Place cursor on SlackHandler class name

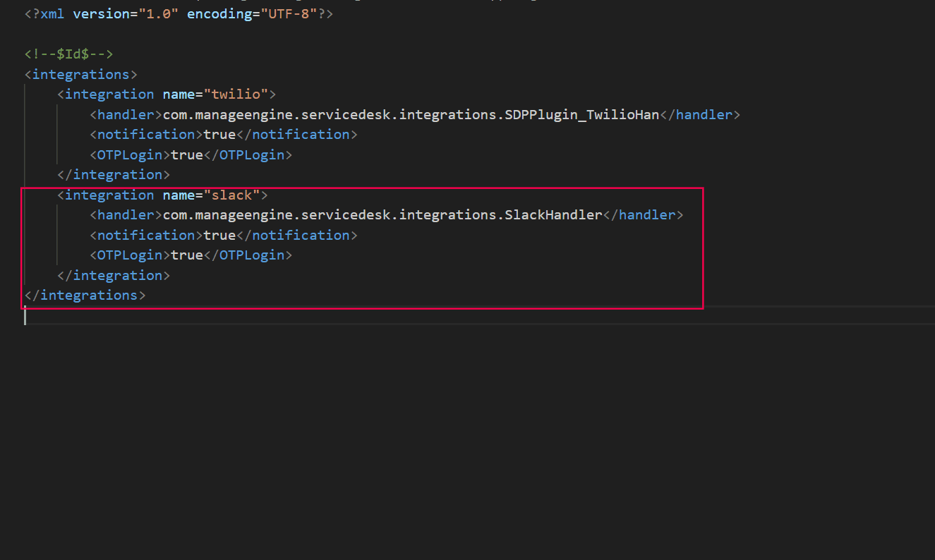[553, 214]
